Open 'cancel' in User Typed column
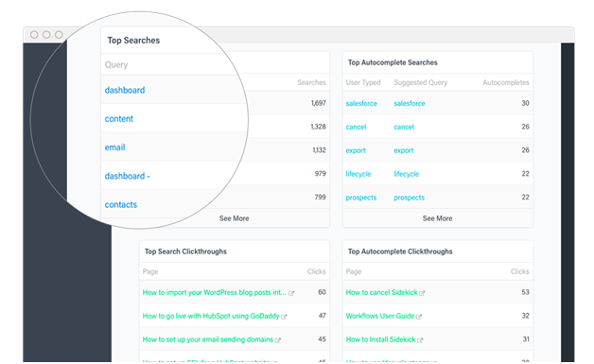 tap(356, 127)
